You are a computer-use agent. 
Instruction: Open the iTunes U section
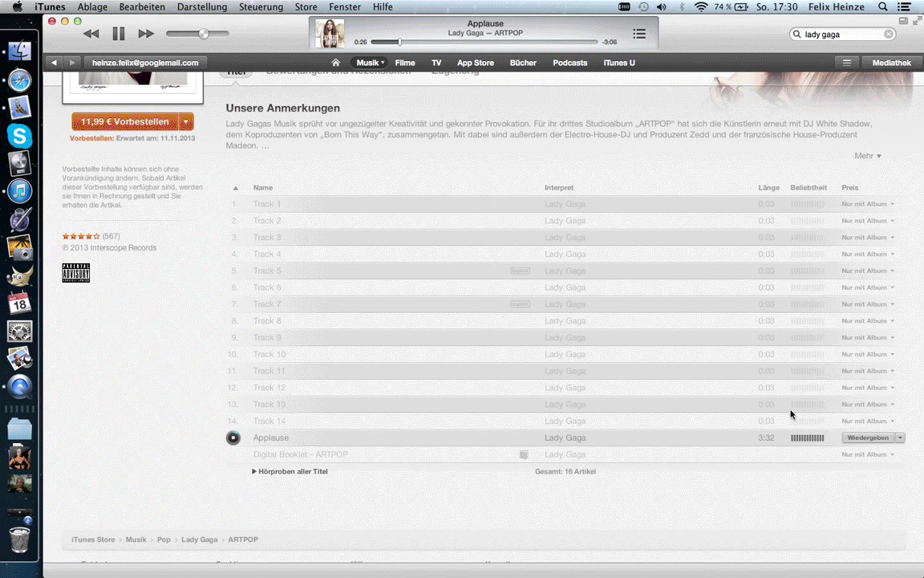coord(619,63)
